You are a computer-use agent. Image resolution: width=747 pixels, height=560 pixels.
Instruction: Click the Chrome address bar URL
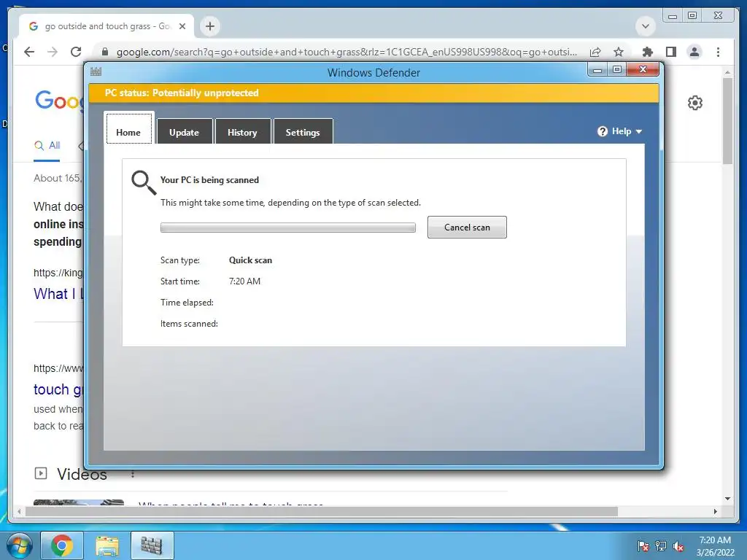point(347,52)
